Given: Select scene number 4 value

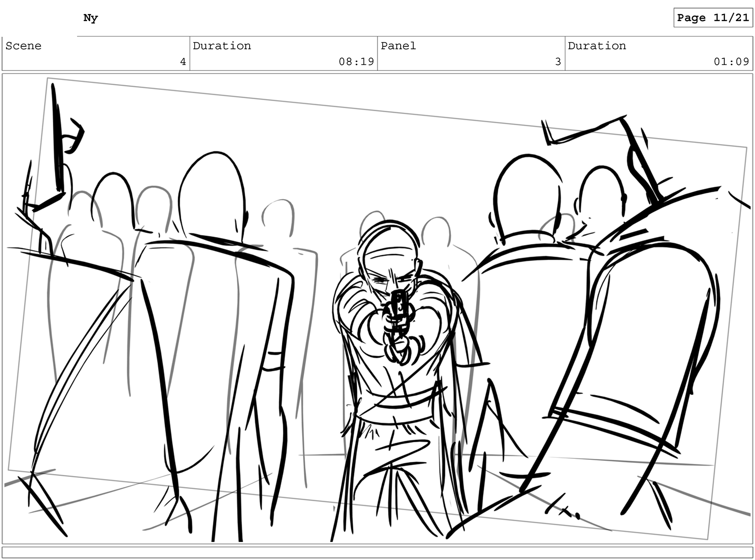Looking at the screenshot, I should [x=183, y=62].
